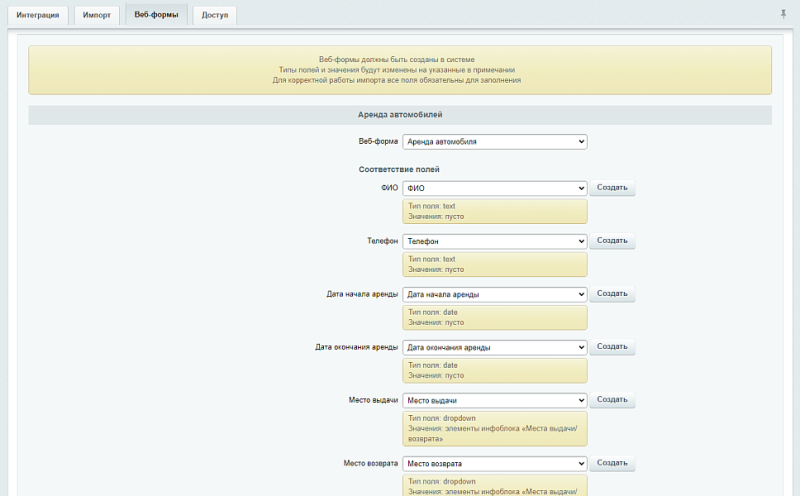The height and width of the screenshot is (496, 800).
Task: Open the Импорт tab
Action: click(x=96, y=15)
